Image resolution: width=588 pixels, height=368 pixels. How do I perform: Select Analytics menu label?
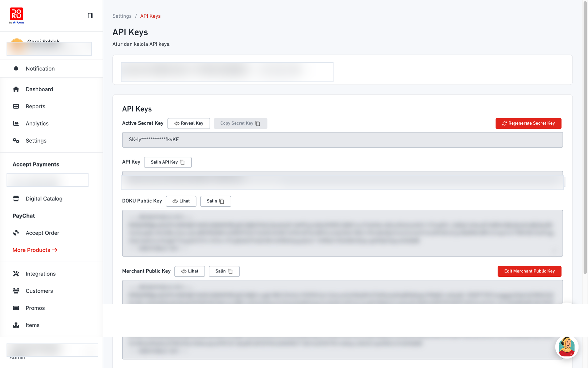coord(37,123)
